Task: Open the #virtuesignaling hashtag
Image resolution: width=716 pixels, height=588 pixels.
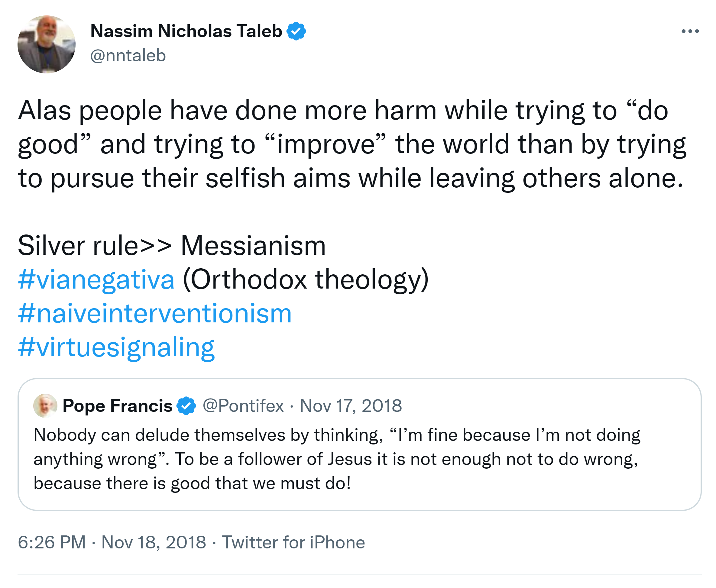Action: click(x=116, y=347)
